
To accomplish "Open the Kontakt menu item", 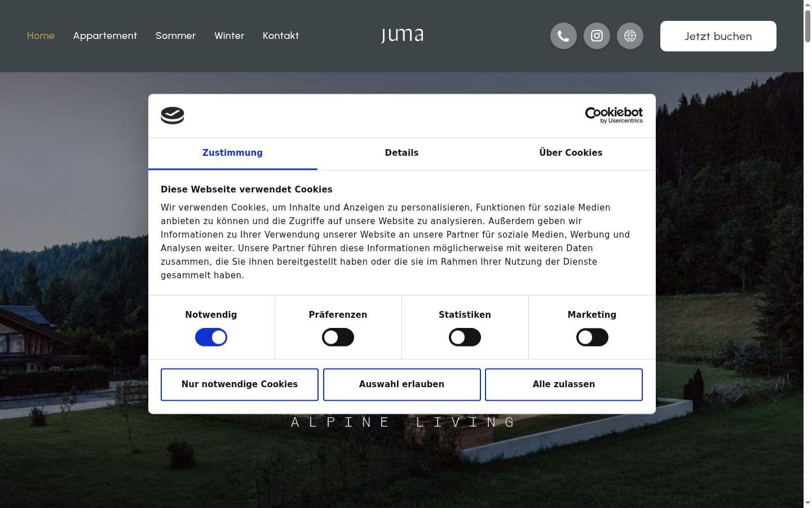I will [x=281, y=36].
